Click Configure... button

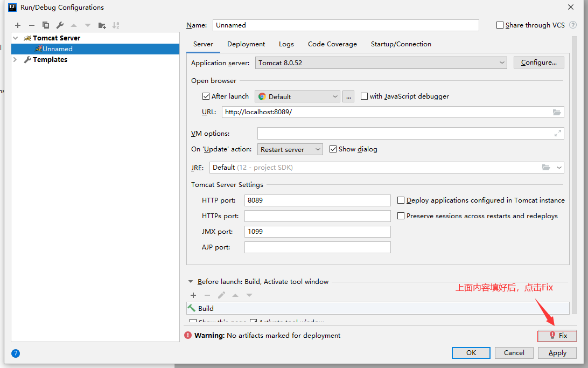point(539,63)
